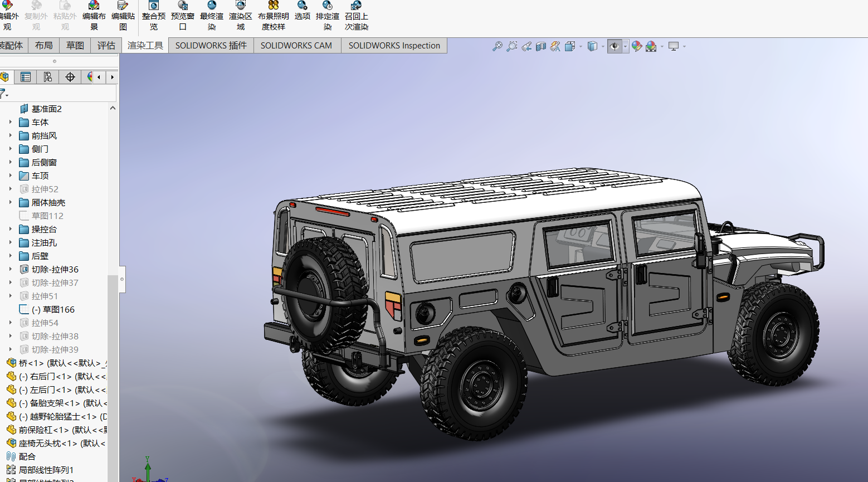Expand the 切除-拉伸36 feature
Screen dimensions: 868x482
coord(10,269)
